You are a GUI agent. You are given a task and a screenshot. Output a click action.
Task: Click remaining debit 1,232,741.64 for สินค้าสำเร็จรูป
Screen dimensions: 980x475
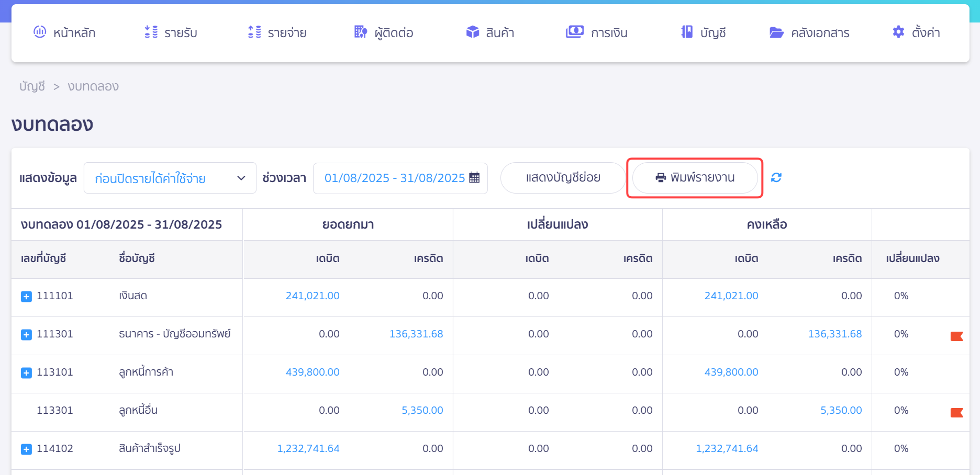(727, 448)
